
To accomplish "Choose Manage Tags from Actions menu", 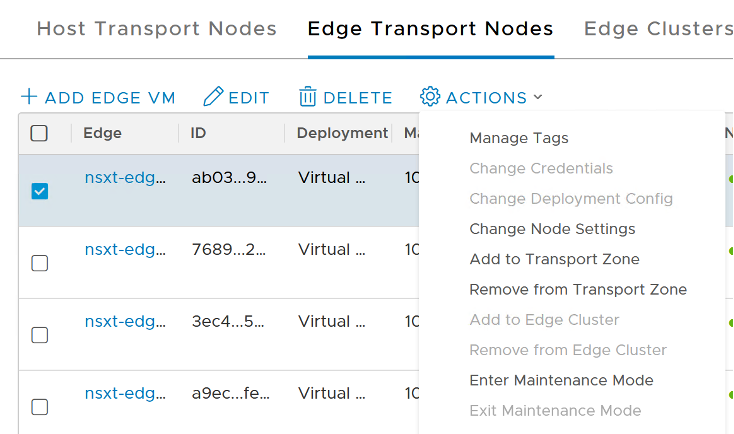I will 518,138.
